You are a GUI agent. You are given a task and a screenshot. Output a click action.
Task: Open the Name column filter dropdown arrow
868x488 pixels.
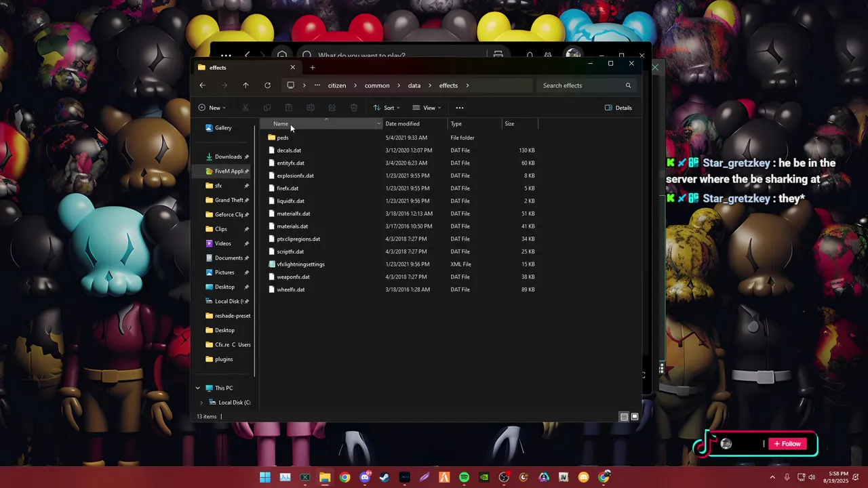coord(378,124)
